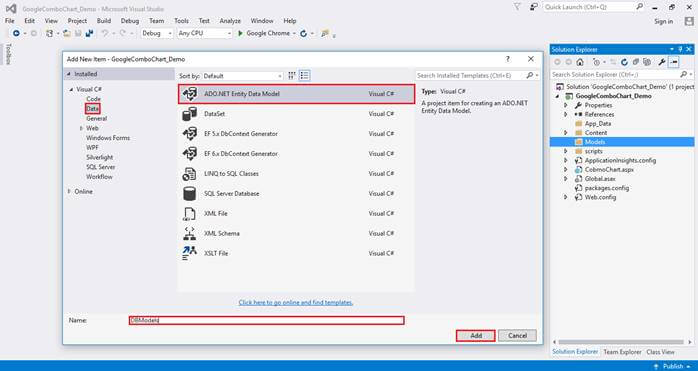
Task: Select the SQL Server category in tree
Action: pyautogui.click(x=101, y=167)
